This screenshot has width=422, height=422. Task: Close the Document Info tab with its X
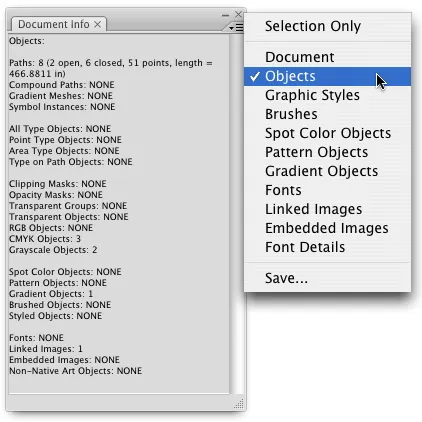point(97,24)
